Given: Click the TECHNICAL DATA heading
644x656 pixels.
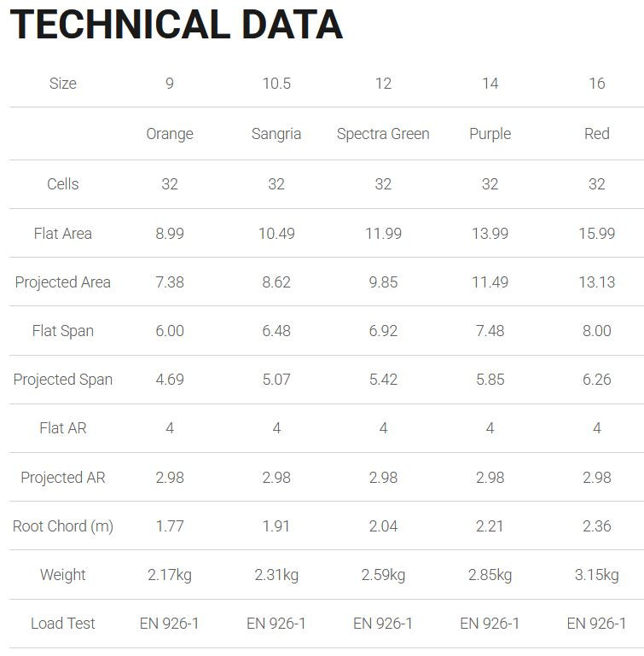Looking at the screenshot, I should tap(177, 25).
